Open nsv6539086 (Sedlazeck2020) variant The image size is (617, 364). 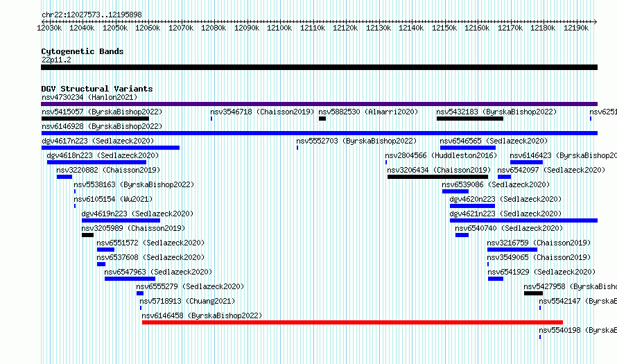click(x=496, y=184)
